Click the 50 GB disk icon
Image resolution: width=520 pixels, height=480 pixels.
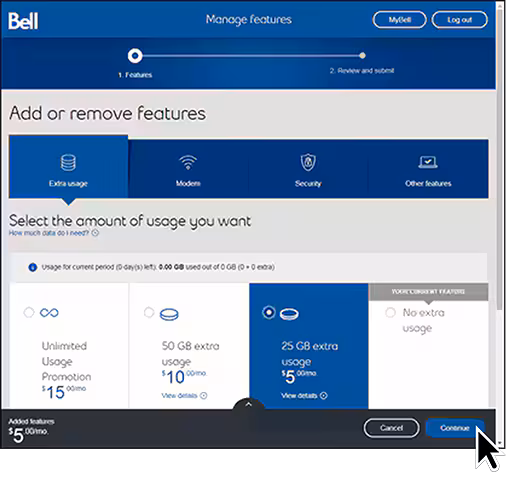coord(169,314)
